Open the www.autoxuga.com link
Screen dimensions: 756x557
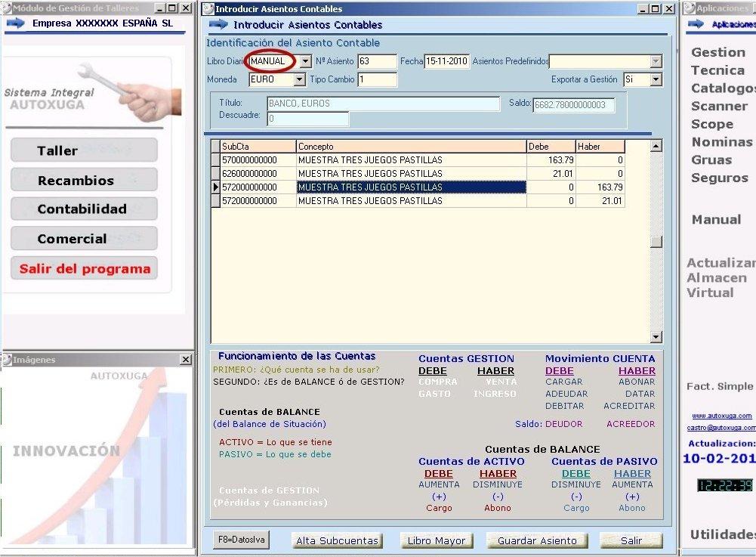coord(722,416)
